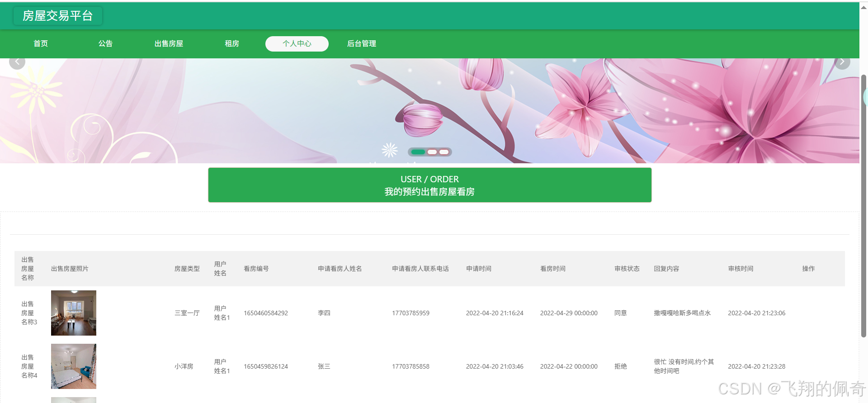Click the 申请看房人联系电话 column header
This screenshot has width=868, height=403.
coord(420,269)
